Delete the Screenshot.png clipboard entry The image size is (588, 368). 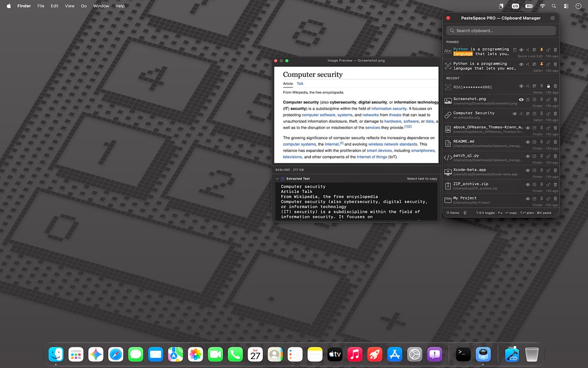point(555,99)
